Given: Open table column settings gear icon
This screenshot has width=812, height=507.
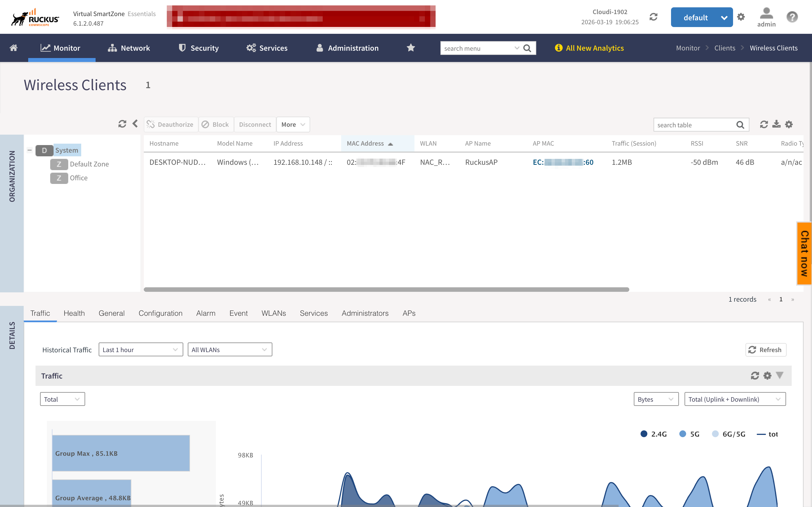Looking at the screenshot, I should tap(789, 124).
